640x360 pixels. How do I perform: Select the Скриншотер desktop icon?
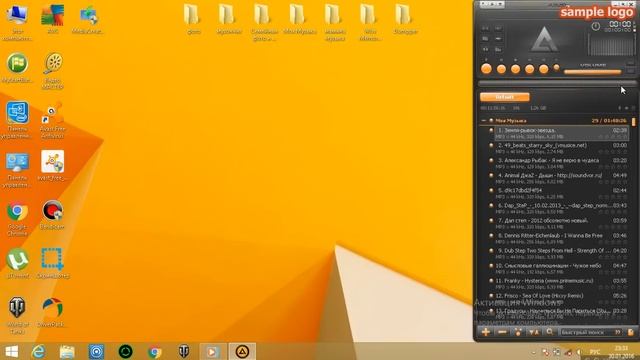[x=53, y=264]
